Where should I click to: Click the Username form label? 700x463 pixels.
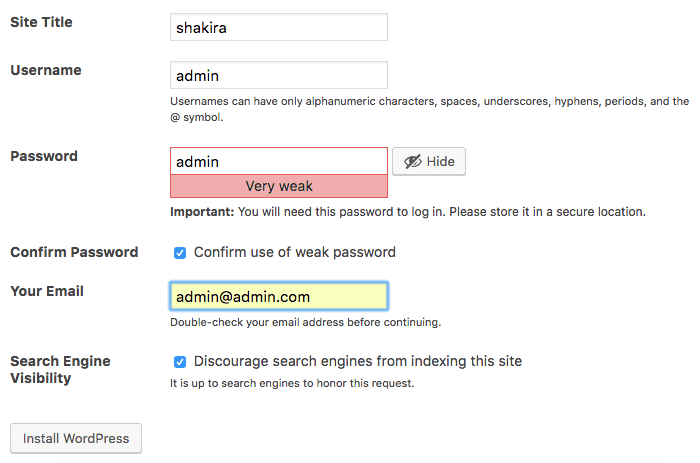46,70
